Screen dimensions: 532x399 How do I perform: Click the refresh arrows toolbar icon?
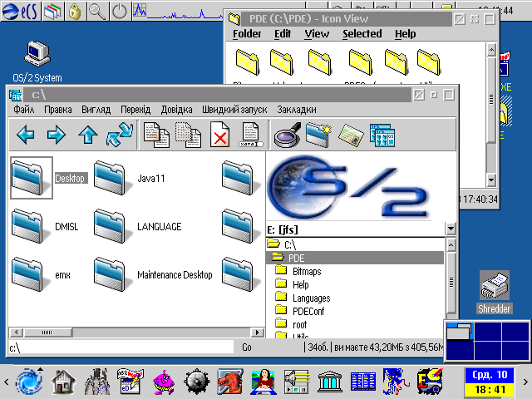coord(119,135)
